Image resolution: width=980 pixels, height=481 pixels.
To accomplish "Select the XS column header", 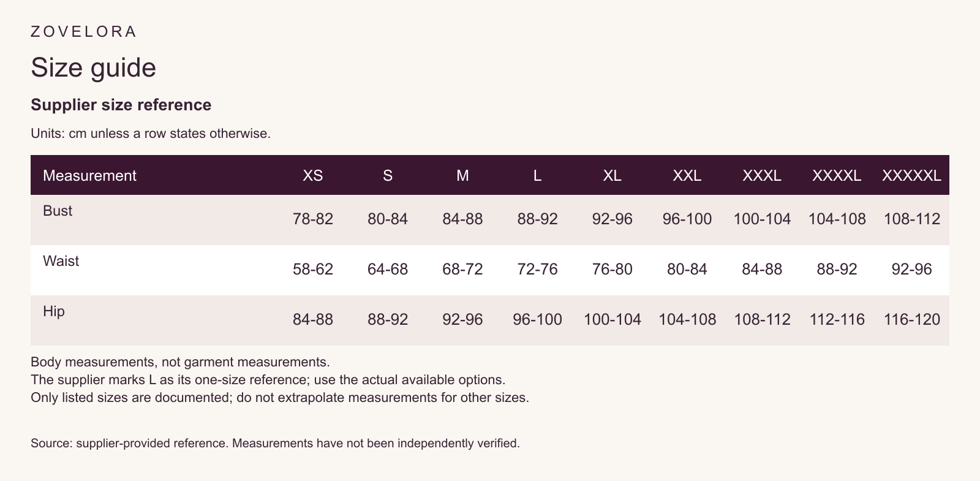I will (x=313, y=176).
